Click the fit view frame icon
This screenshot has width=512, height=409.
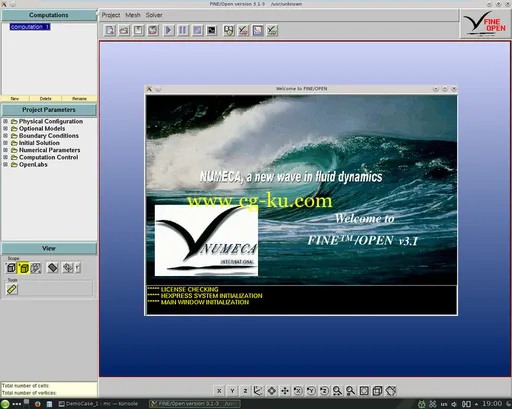click(364, 391)
